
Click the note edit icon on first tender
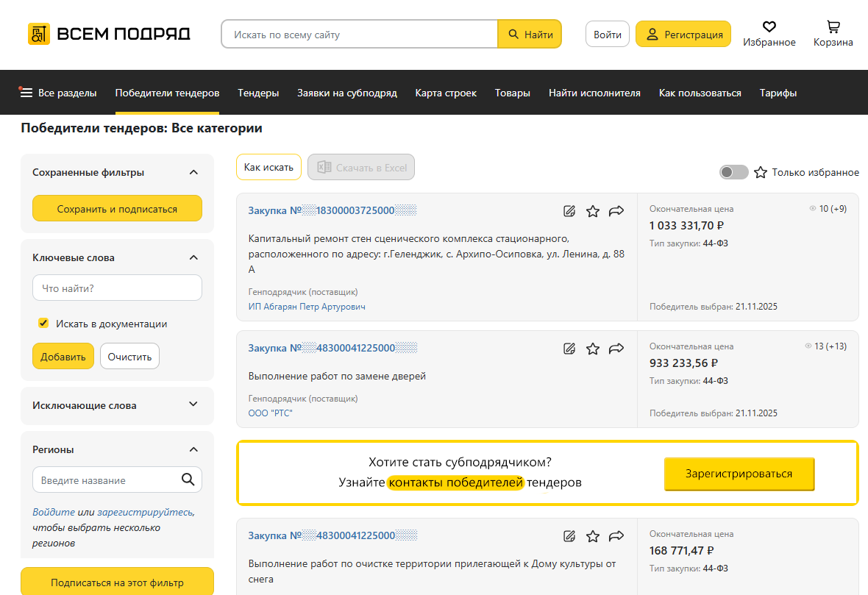click(x=569, y=211)
